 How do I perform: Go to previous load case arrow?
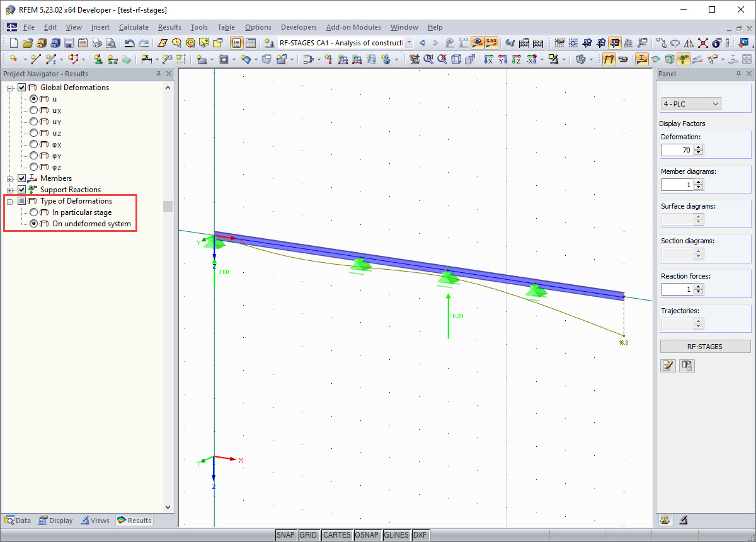click(422, 43)
